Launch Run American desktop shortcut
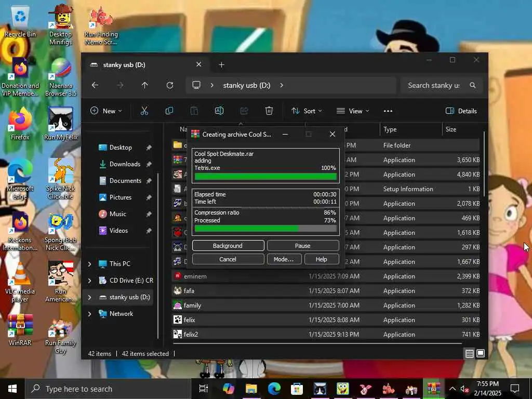This screenshot has height=399, width=532. (x=60, y=282)
